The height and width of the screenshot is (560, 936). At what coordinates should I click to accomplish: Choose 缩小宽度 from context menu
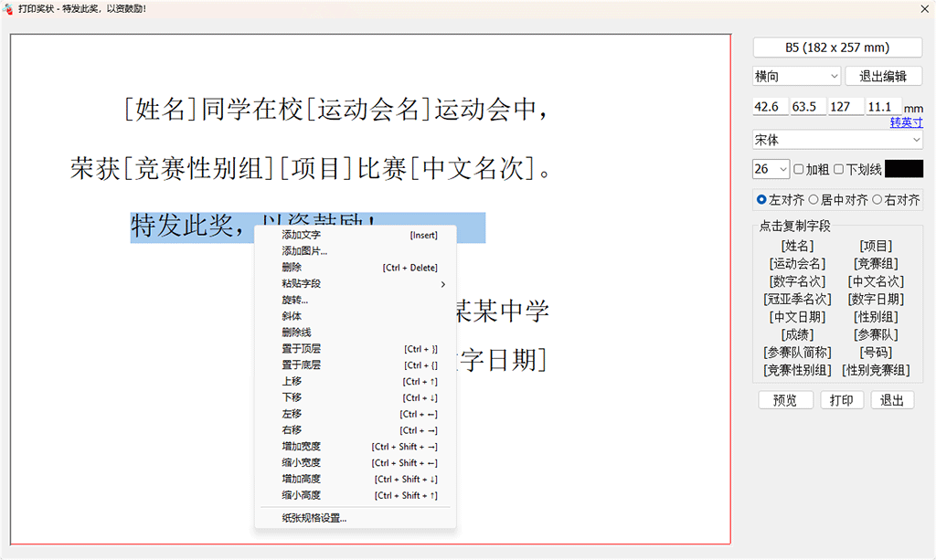coord(356,463)
